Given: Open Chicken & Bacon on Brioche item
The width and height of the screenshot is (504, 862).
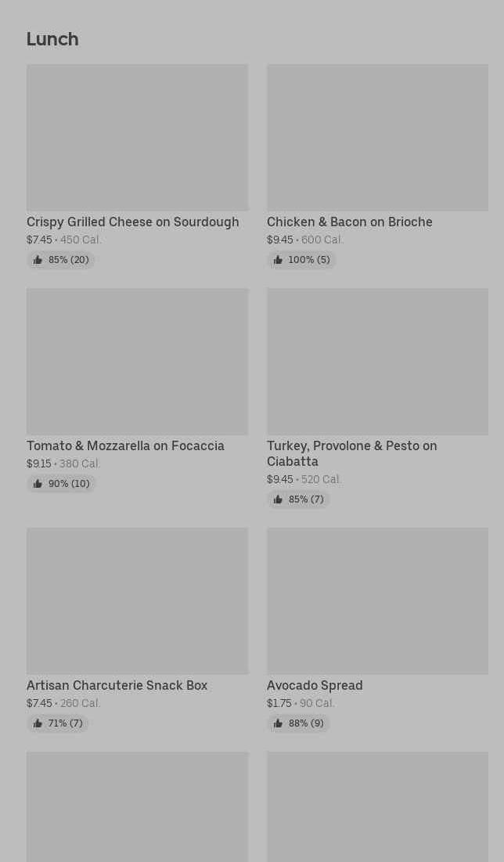Looking at the screenshot, I should [349, 222].
